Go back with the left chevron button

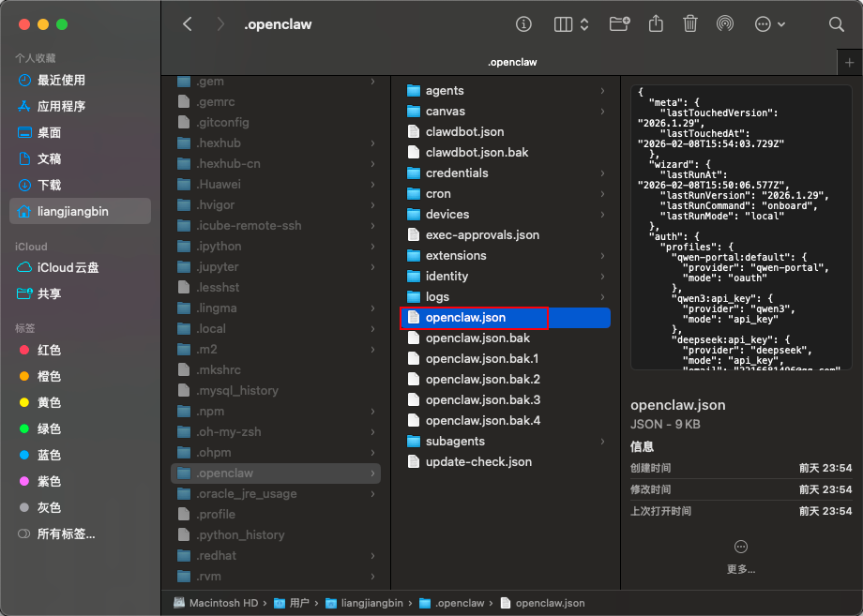tap(188, 24)
